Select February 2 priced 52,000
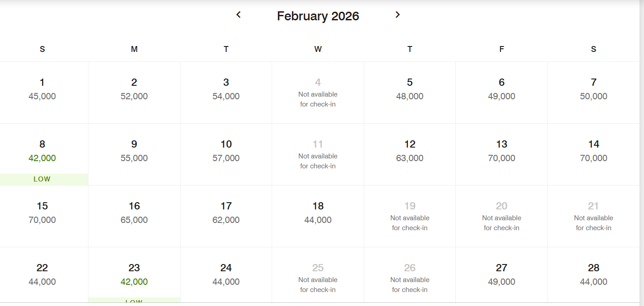The image size is (644, 306). point(134,89)
